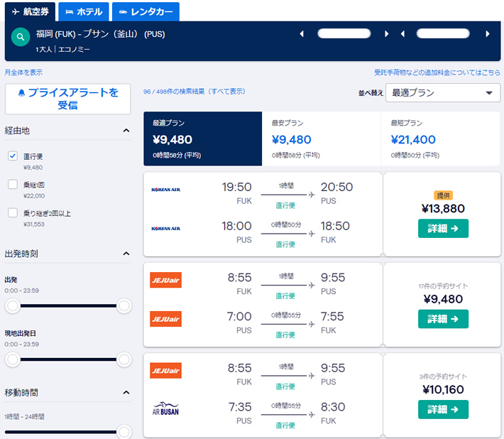
Task: Open the 最適プラン sort dropdown
Action: click(443, 93)
